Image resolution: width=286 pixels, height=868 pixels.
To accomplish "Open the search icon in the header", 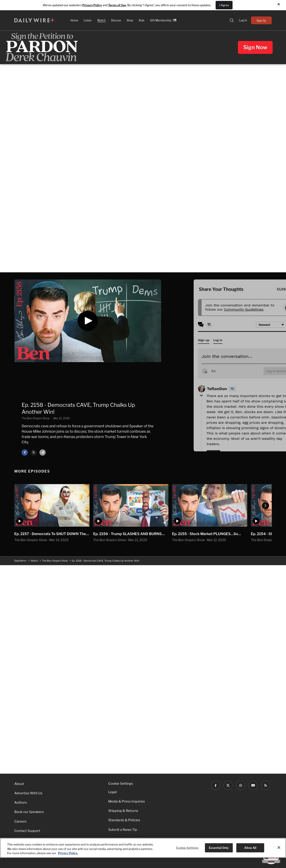I will (x=231, y=20).
